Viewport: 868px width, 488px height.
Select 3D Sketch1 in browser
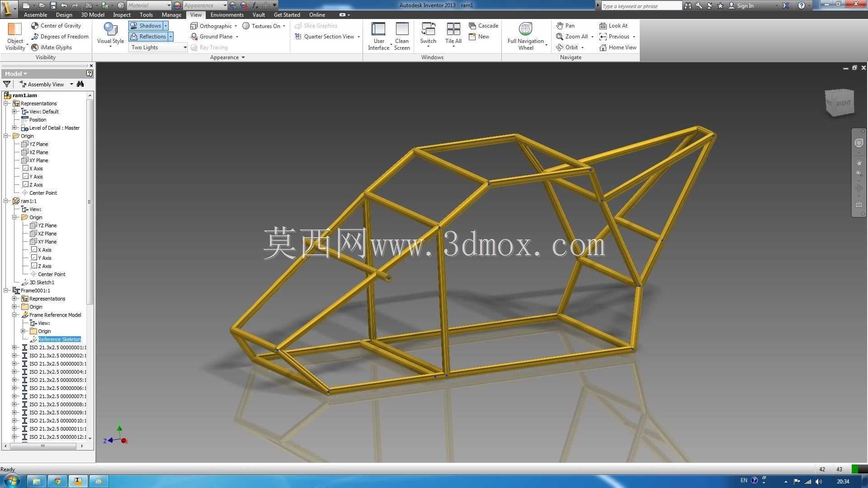click(42, 282)
